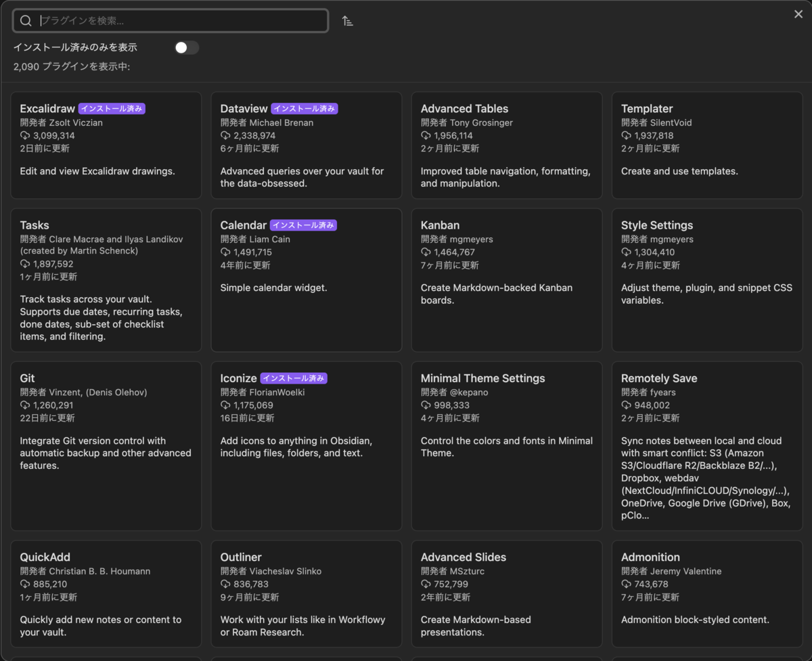812x661 pixels.
Task: Select the Calendar plugin by Liam Cain
Action: click(306, 280)
